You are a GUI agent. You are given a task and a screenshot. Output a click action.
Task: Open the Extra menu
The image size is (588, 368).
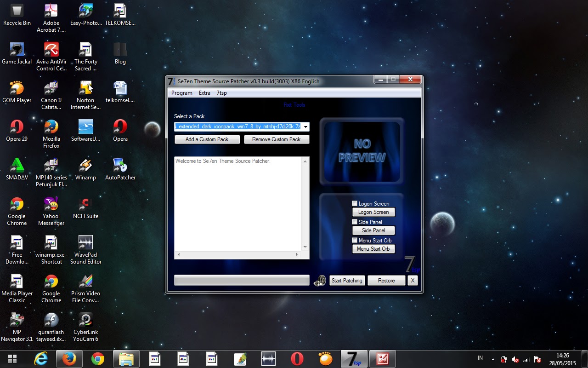point(204,93)
